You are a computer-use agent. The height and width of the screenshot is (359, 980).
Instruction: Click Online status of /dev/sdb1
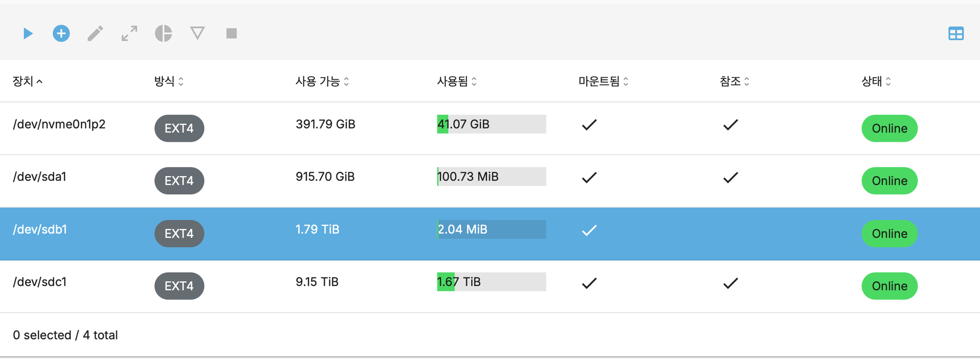[x=889, y=233]
